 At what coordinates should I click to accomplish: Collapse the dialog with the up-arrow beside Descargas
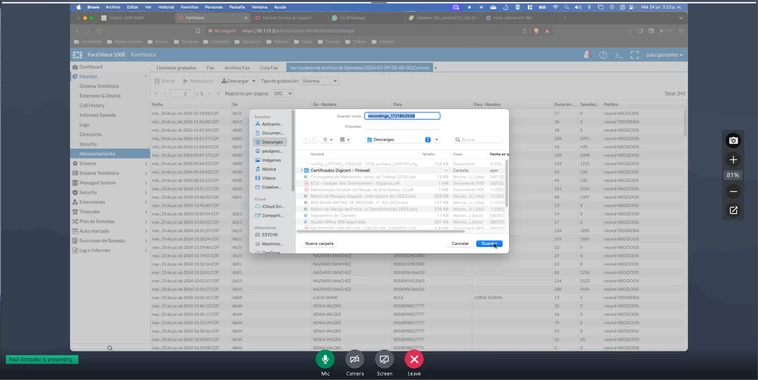coord(437,140)
